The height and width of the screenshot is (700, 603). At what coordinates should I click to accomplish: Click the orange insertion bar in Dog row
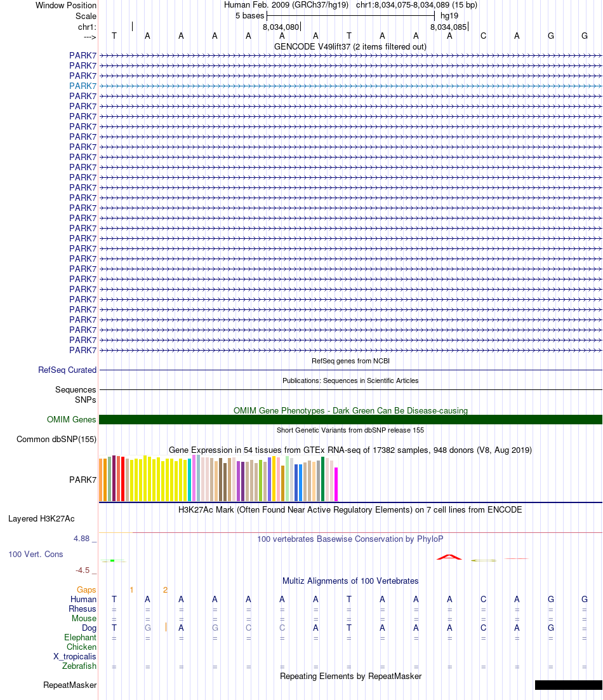point(166,627)
